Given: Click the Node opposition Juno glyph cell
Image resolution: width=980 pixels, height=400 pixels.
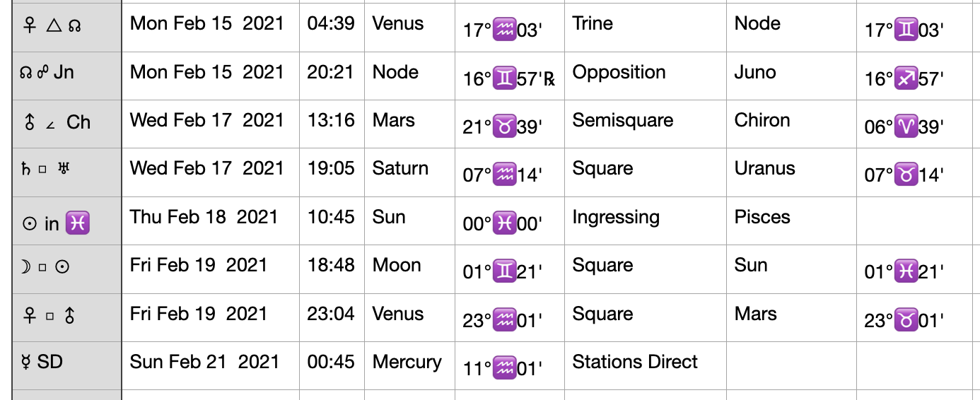Looking at the screenshot, I should [67, 76].
